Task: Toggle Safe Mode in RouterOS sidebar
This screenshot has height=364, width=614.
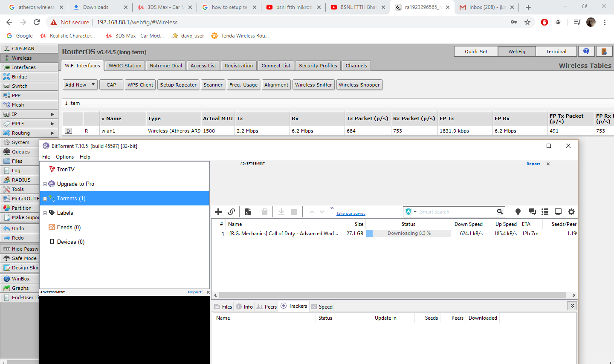Action: [x=20, y=258]
